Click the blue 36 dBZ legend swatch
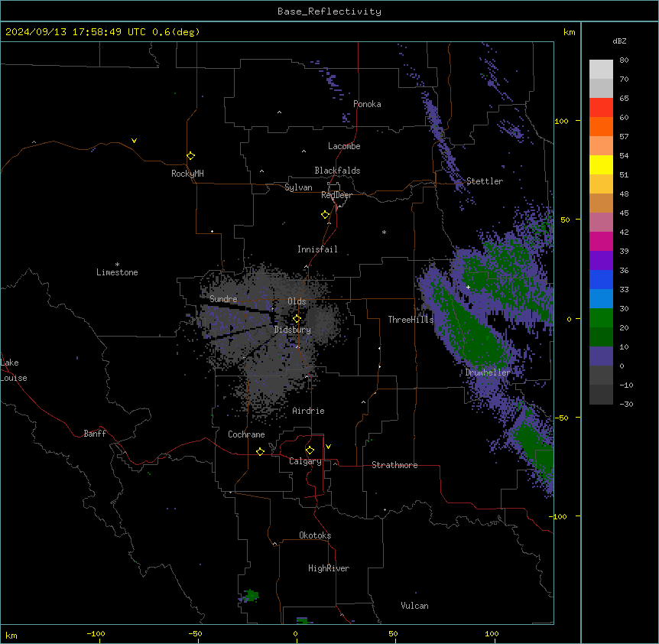The width and height of the screenshot is (659, 644). [x=601, y=279]
